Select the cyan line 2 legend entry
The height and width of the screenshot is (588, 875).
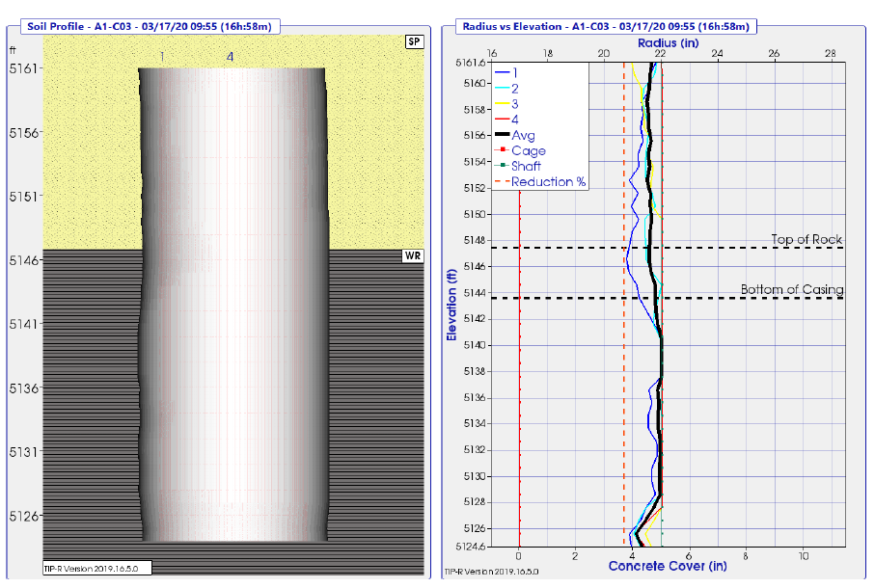coord(515,88)
